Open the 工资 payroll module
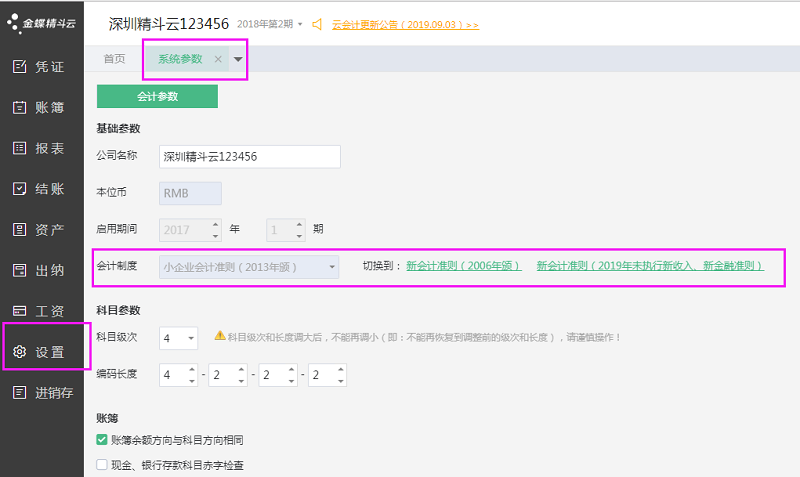The width and height of the screenshot is (800, 477). click(39, 311)
